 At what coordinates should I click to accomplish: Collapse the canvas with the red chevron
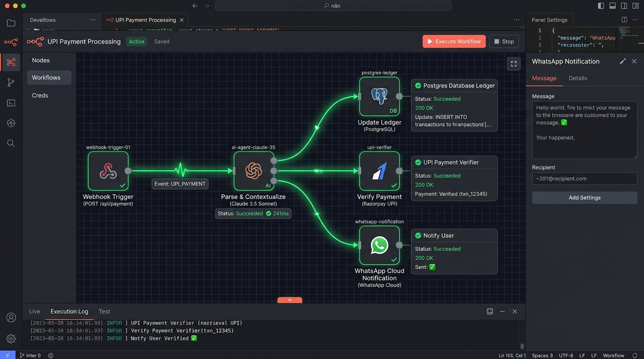pyautogui.click(x=290, y=300)
